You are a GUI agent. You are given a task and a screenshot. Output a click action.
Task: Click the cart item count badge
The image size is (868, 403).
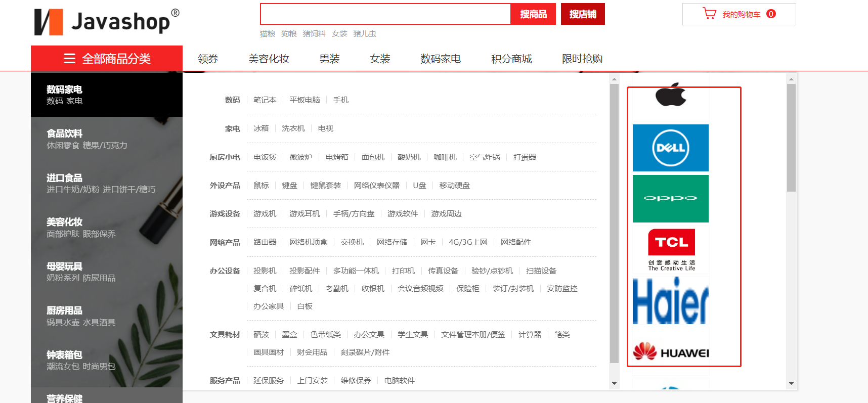(x=771, y=14)
